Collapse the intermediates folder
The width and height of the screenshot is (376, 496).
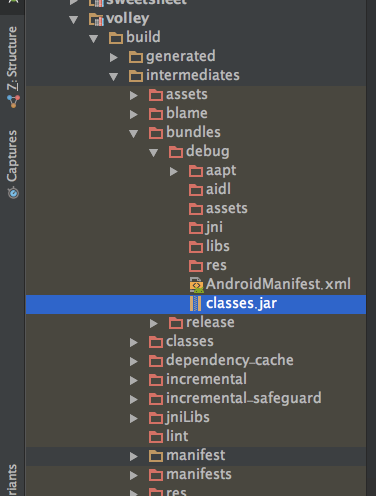(114, 77)
